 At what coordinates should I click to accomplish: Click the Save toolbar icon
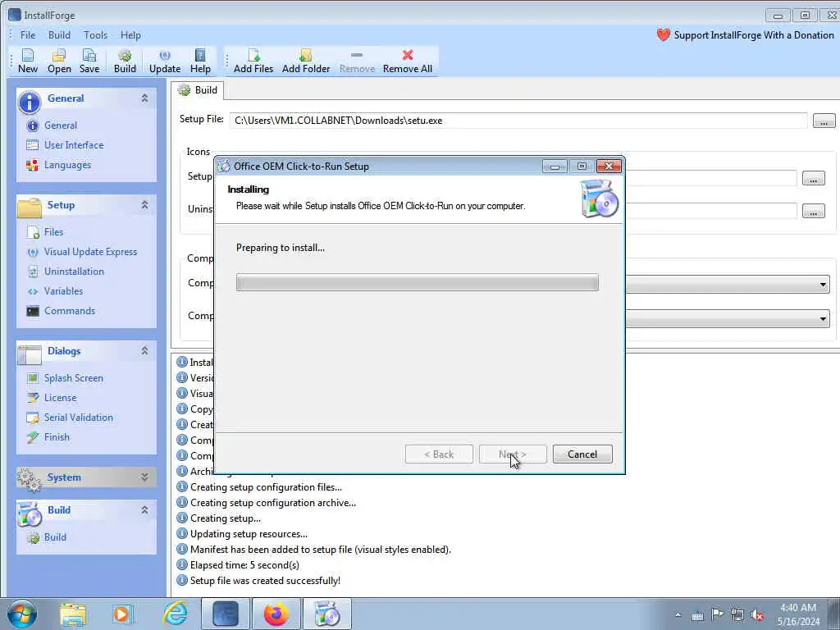89,61
